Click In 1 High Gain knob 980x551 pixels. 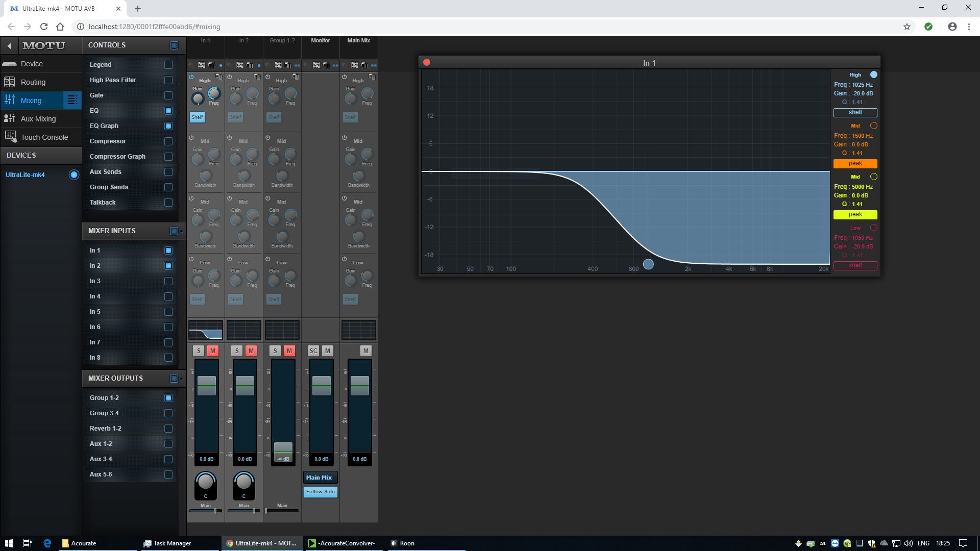coord(198,98)
